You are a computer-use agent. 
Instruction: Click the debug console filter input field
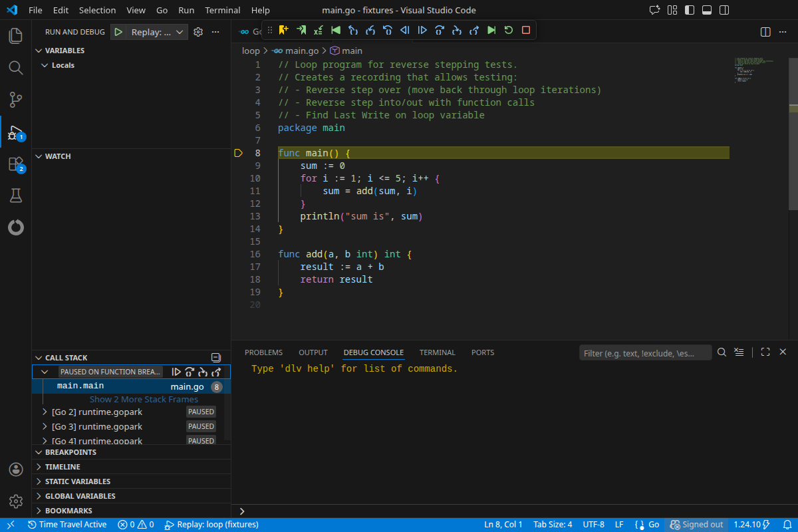coord(645,353)
